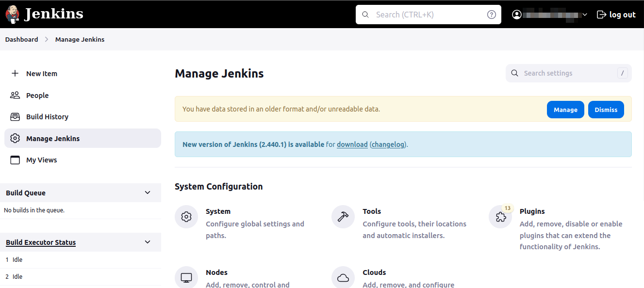Click the Tools hammer icon
The height and width of the screenshot is (288, 644).
(343, 217)
